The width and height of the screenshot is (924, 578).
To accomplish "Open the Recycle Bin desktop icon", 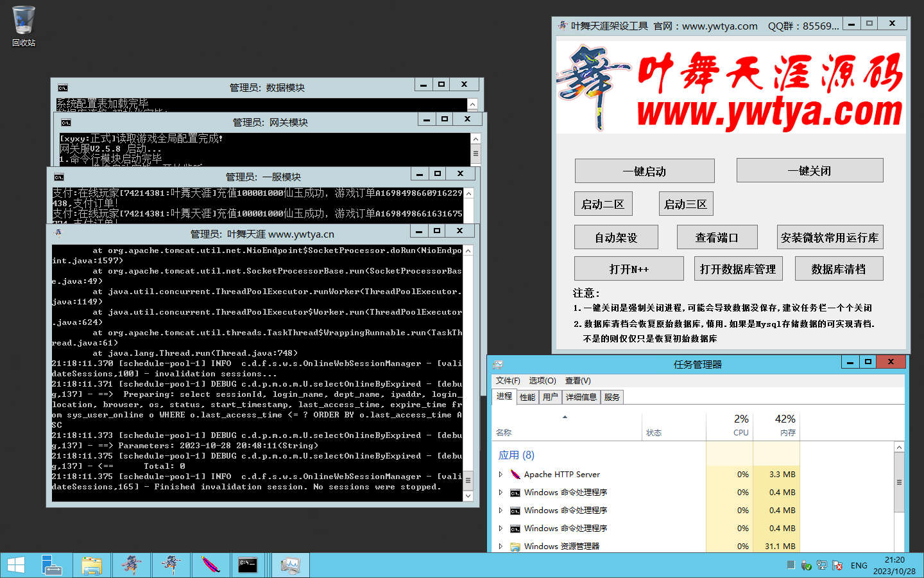I will (x=24, y=26).
